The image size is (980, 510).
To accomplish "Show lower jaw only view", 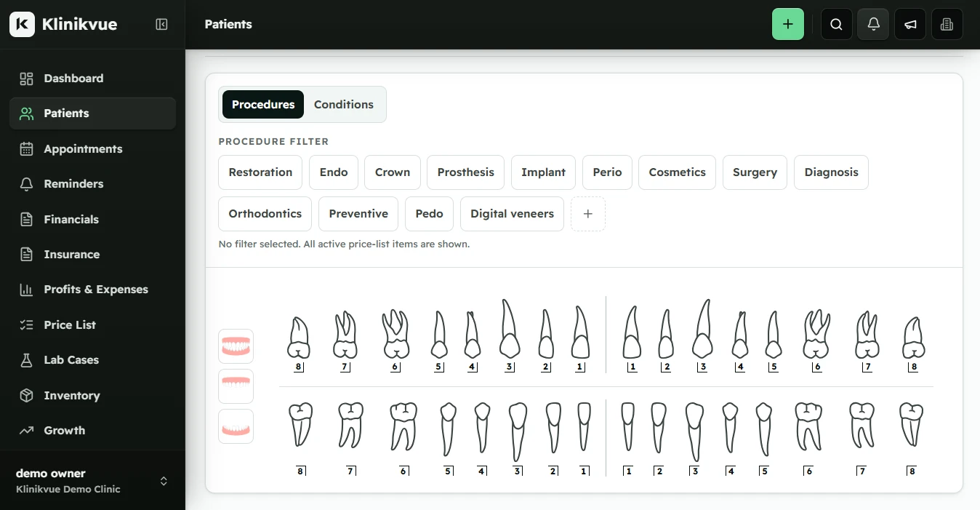I will tap(236, 426).
